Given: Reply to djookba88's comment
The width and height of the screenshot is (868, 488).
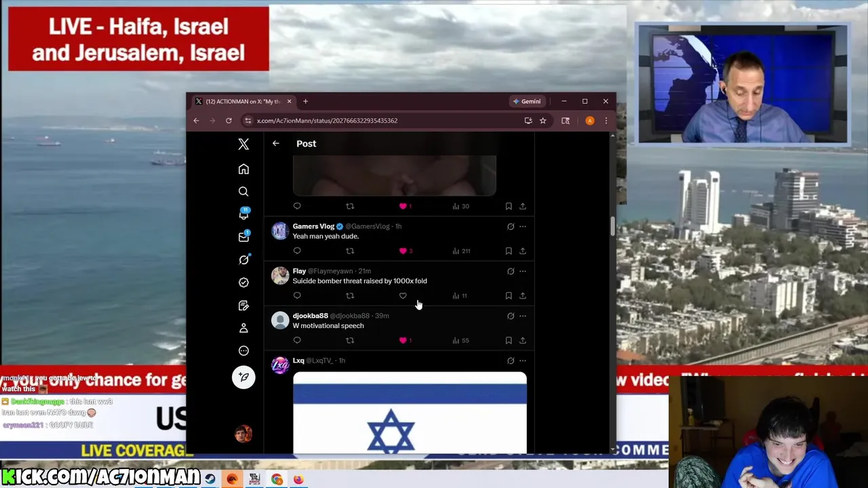Looking at the screenshot, I should [297, 340].
